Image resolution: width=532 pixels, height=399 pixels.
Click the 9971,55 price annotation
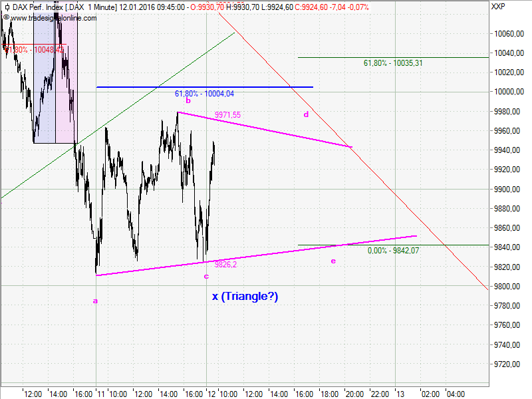coord(229,115)
